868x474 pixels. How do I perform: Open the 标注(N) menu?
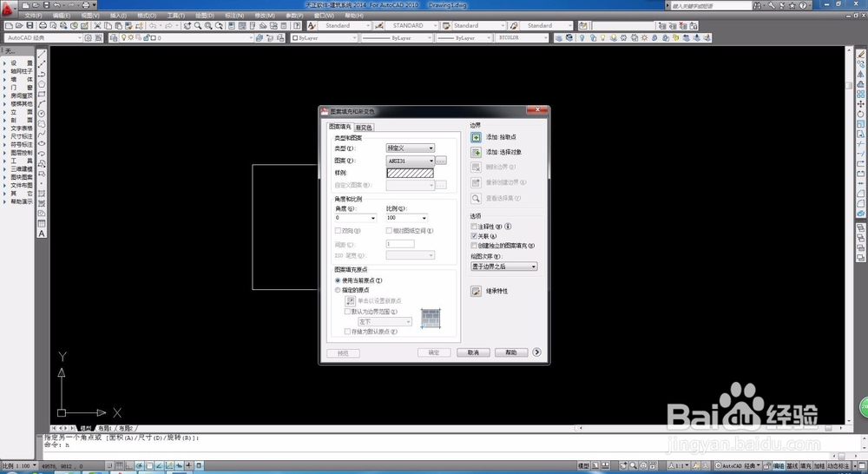[x=234, y=16]
